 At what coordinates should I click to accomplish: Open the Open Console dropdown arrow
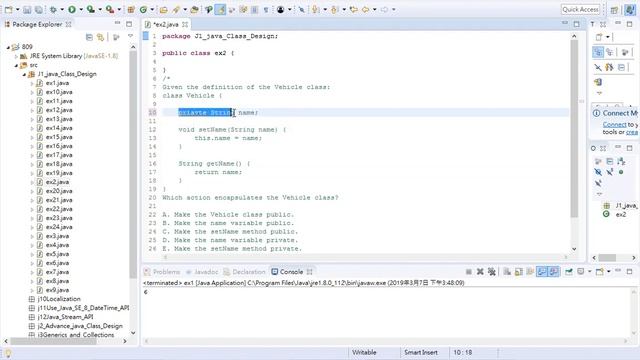tap(608, 271)
